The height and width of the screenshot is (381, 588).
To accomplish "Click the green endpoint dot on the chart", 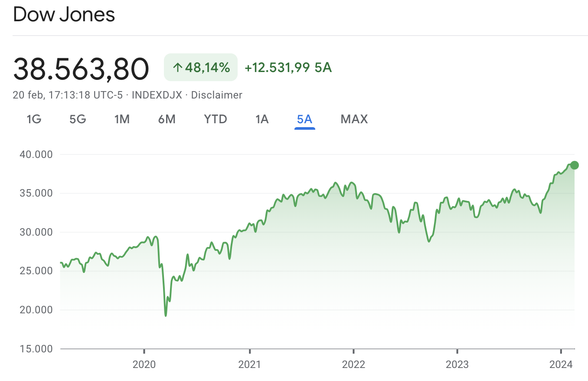I will pos(574,165).
